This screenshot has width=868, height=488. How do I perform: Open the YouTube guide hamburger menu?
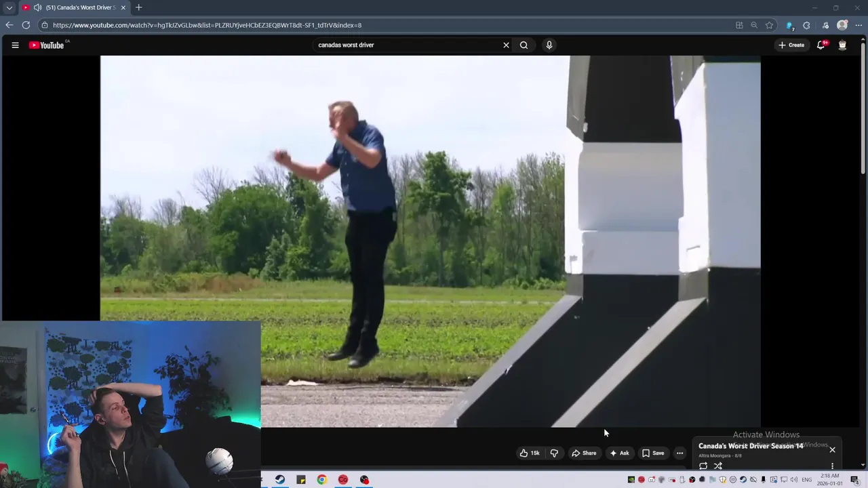point(15,45)
